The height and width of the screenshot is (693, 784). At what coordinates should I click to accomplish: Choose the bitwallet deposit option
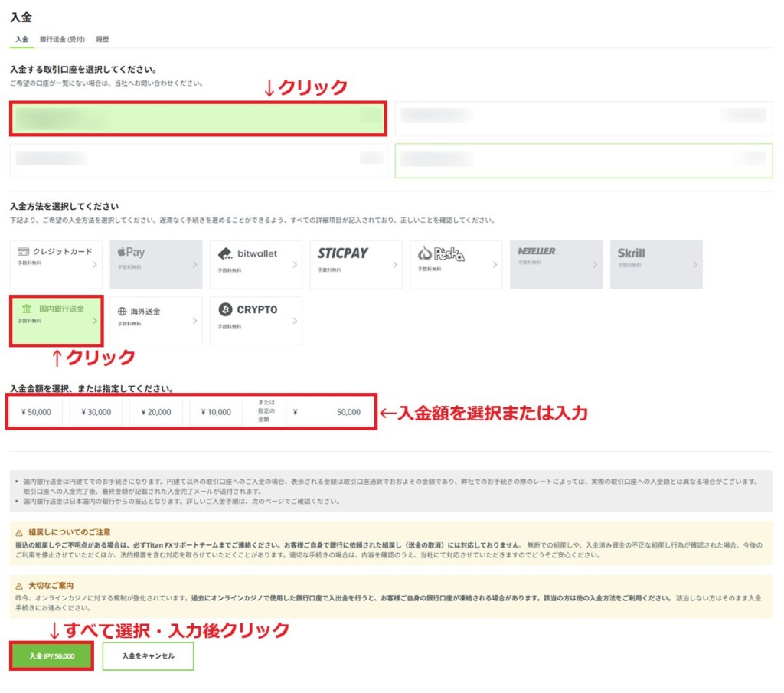(255, 263)
